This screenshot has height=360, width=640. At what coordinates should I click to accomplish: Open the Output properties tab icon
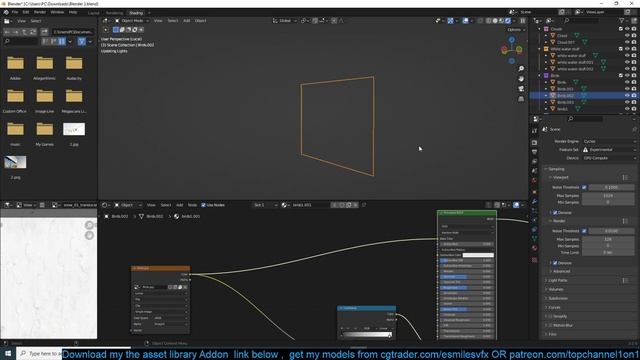coord(534,152)
